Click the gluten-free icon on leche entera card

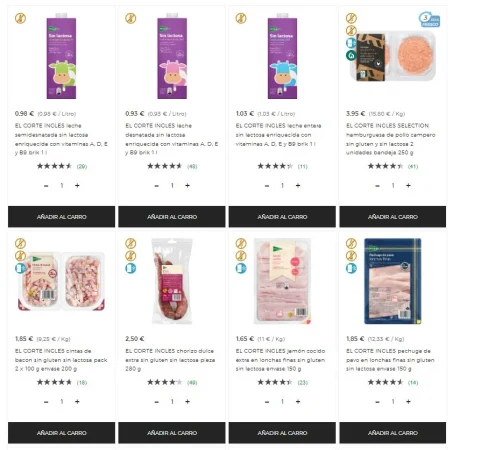tap(241, 18)
